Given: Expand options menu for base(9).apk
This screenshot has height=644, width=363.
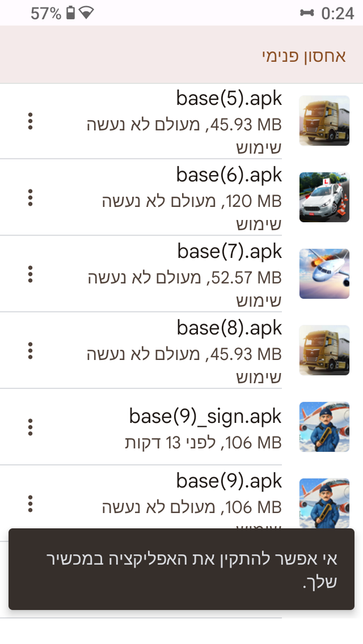Looking at the screenshot, I should tap(31, 503).
